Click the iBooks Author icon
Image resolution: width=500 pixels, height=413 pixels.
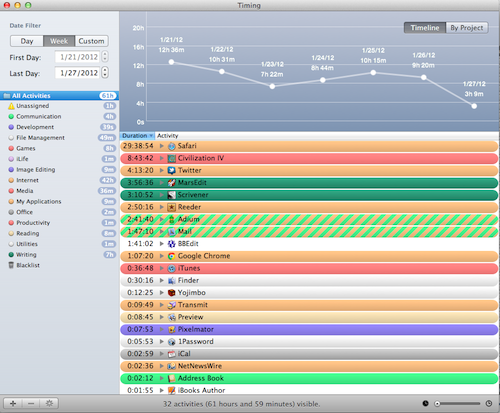pyautogui.click(x=172, y=390)
